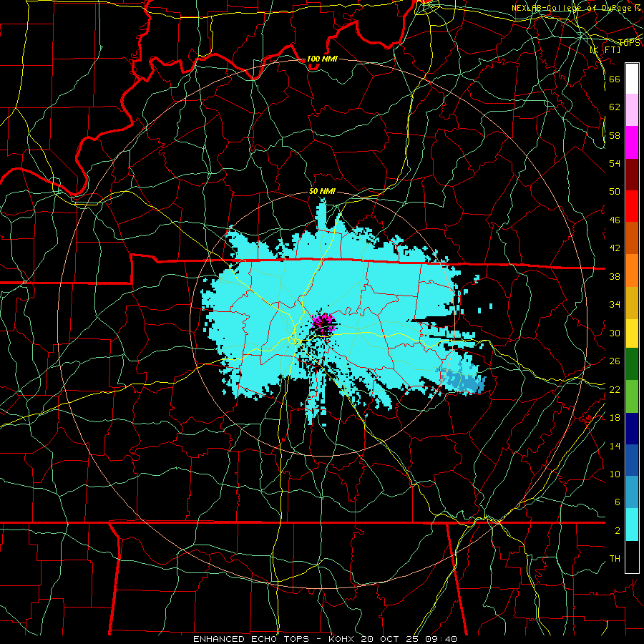The image size is (644, 644).
Task: Click the legend value "30"
Action: pyautogui.click(x=615, y=333)
